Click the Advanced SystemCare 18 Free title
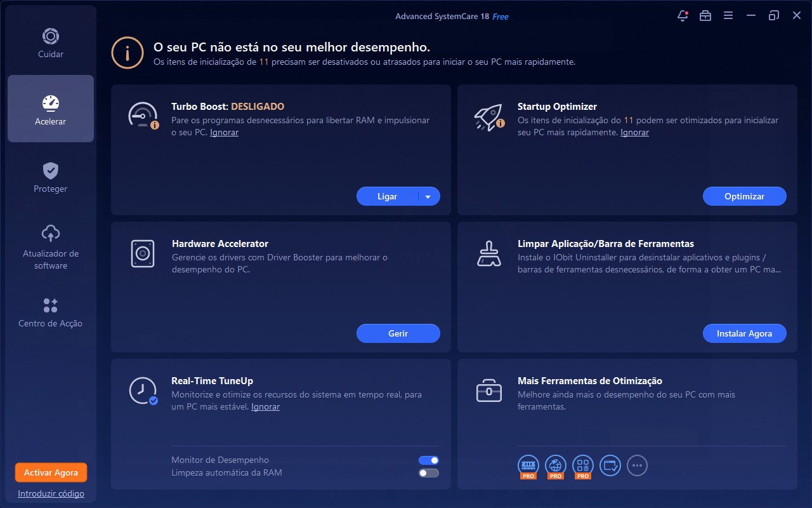 [452, 17]
